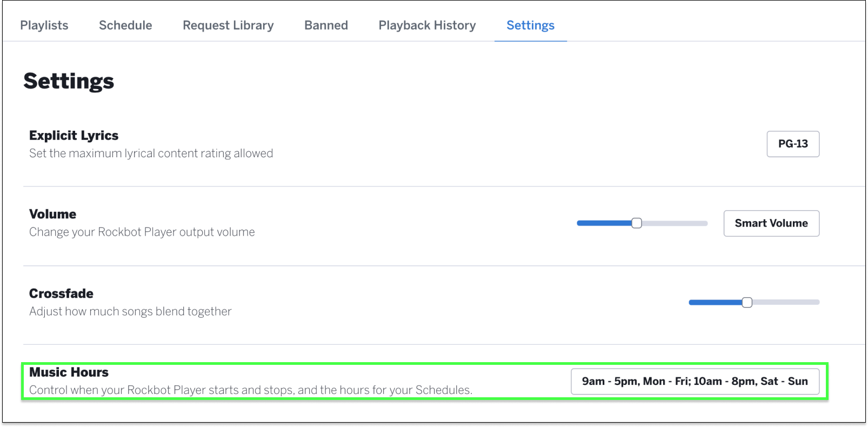
Task: Open the Music Hours schedule selector
Action: tap(695, 382)
